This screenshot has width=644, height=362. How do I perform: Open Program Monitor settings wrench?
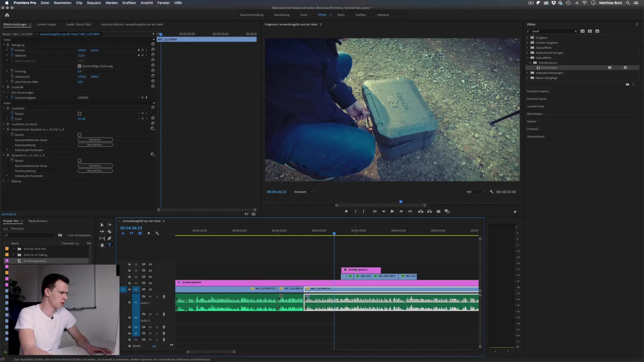point(491,192)
